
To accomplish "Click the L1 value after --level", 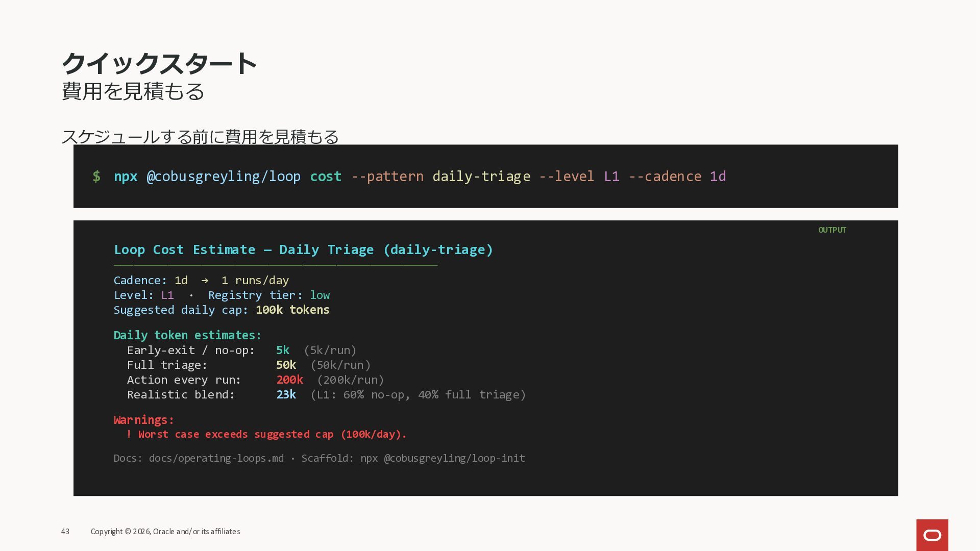I will [x=611, y=177].
